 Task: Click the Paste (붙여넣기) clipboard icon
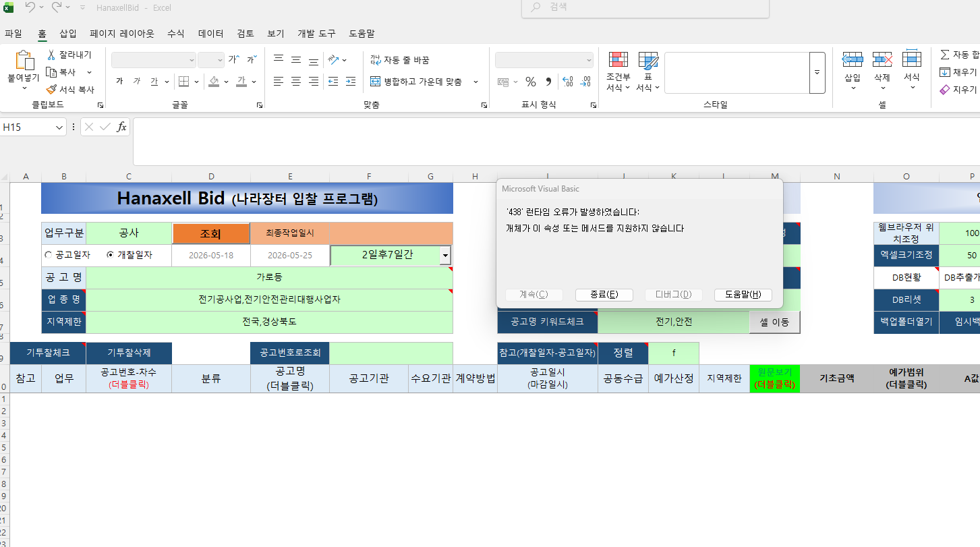24,61
